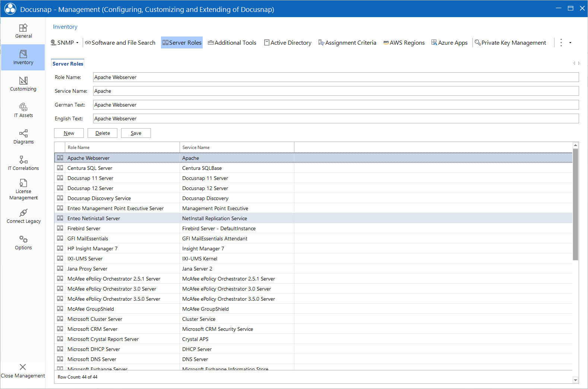Open toolbar overflow dropdown arrow

tap(570, 43)
